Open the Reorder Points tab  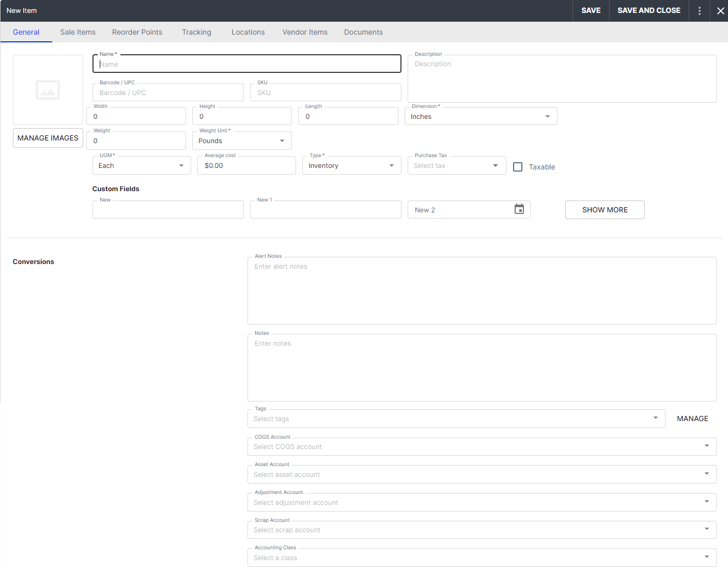point(137,32)
